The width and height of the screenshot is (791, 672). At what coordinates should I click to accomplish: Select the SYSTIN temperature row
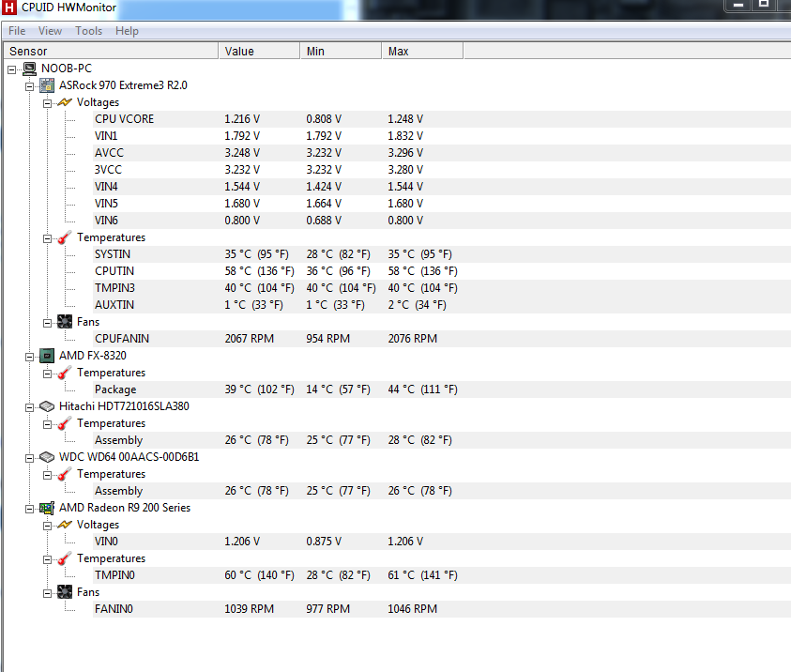[442, 254]
